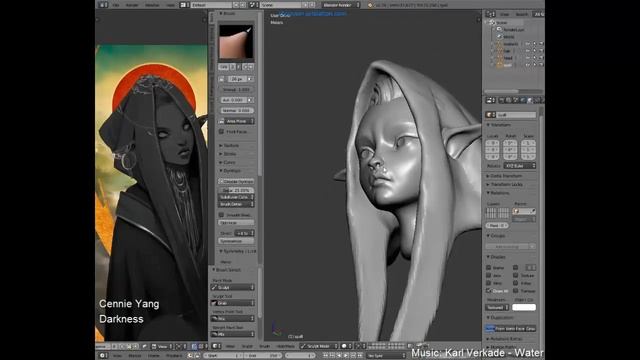Collapse the Relations panel
This screenshot has width=640, height=360.
[x=498, y=193]
